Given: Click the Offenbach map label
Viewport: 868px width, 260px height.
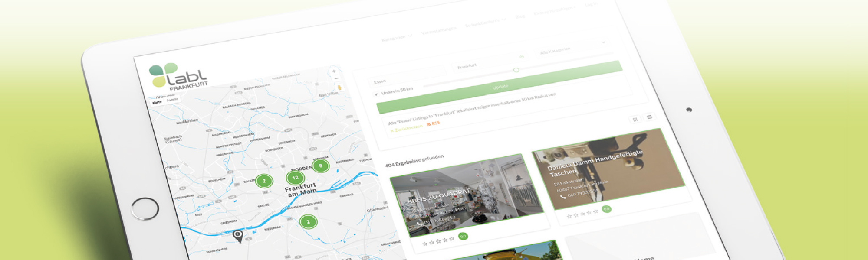Looking at the screenshot, I should 378,210.
